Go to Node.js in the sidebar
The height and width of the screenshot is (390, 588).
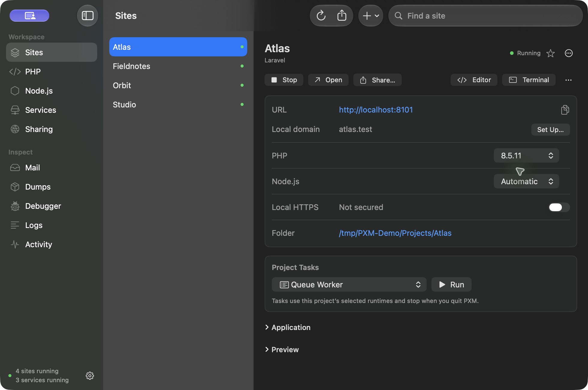pos(52,91)
